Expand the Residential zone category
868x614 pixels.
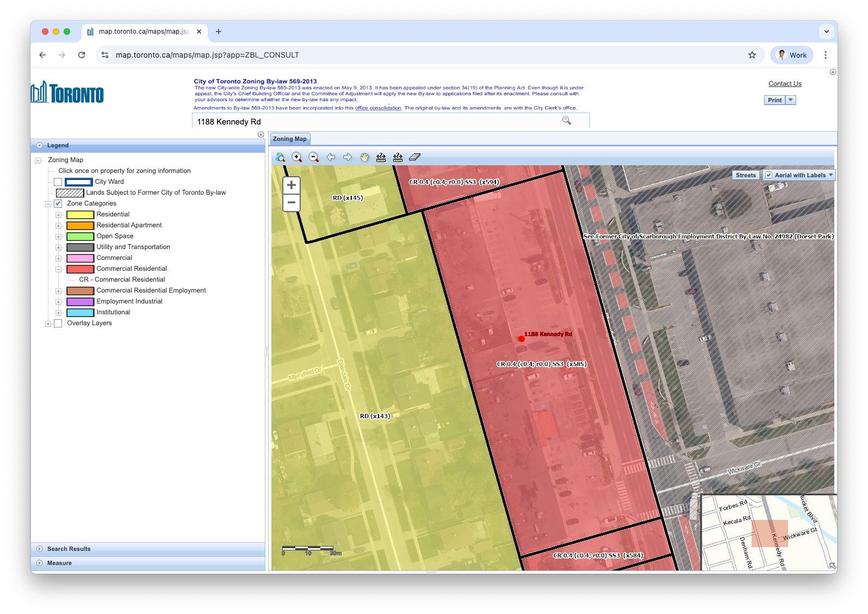(58, 215)
